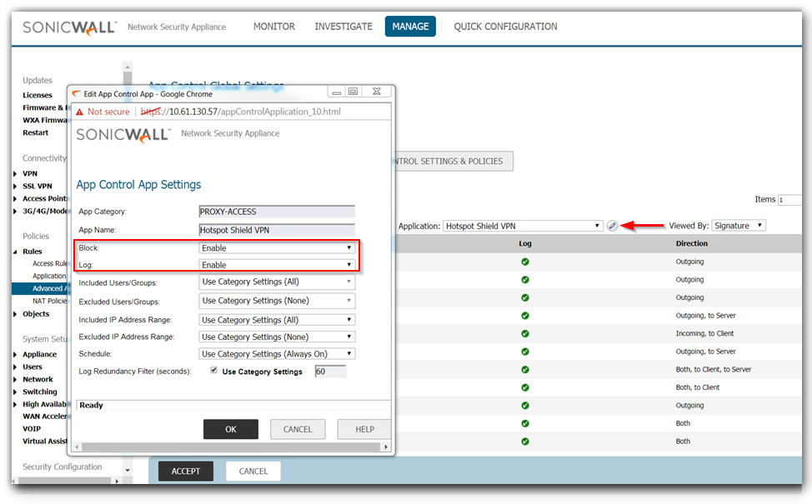Click the green Log check for Both, to Client, to Server row
The image size is (812, 504).
tap(525, 370)
